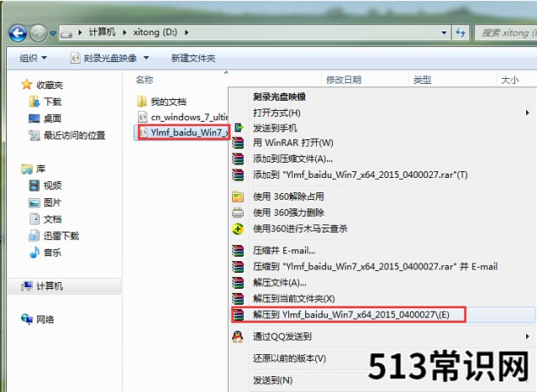Choose 添加到 Ylmf_baidu_Win7_x64_2015_0400027.rar(T)
Screen dimensions: 537x392
click(361, 175)
